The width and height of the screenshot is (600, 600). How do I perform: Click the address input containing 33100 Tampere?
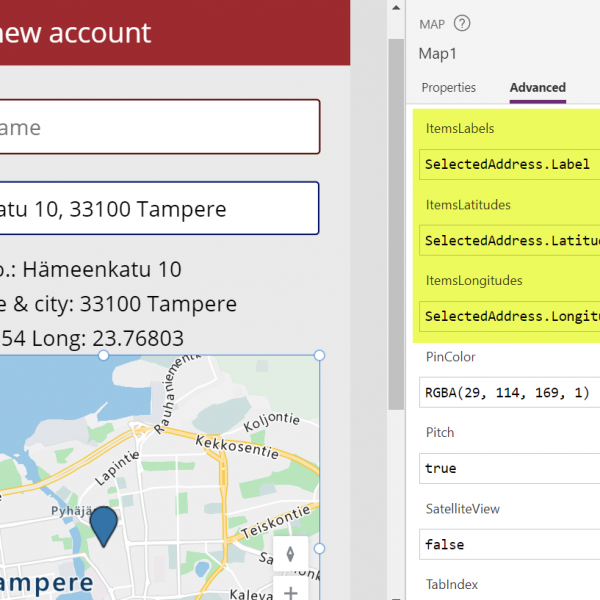(159, 209)
